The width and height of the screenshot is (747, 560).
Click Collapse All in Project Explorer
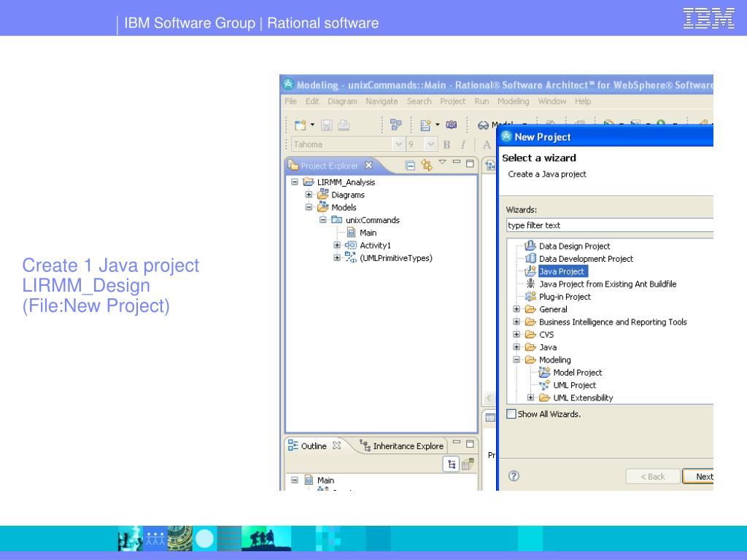pos(410,166)
